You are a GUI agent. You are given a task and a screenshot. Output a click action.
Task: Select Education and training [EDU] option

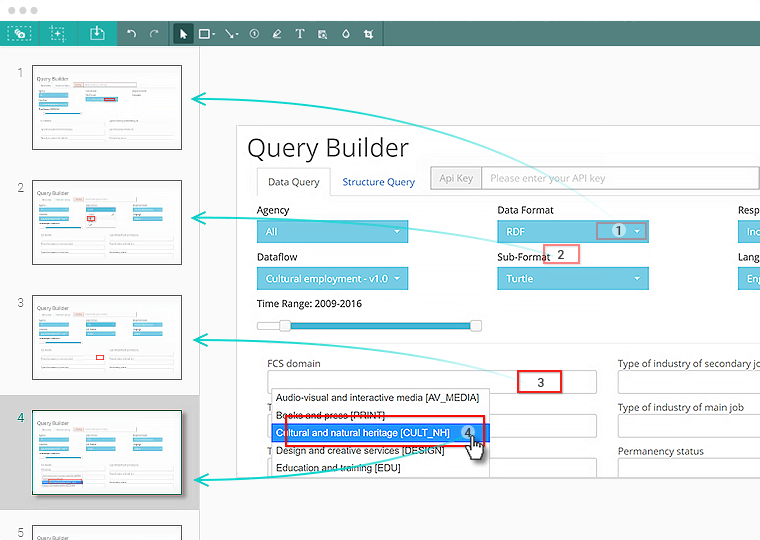pyautogui.click(x=338, y=468)
